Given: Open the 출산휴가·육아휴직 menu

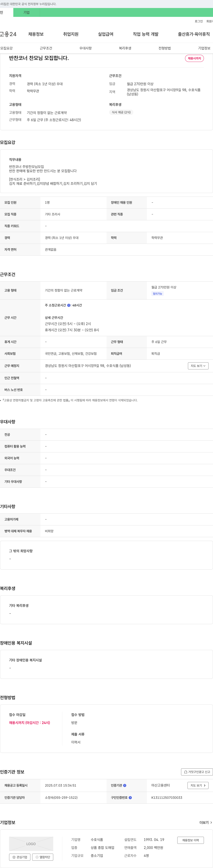Looking at the screenshot, I should tap(194, 34).
